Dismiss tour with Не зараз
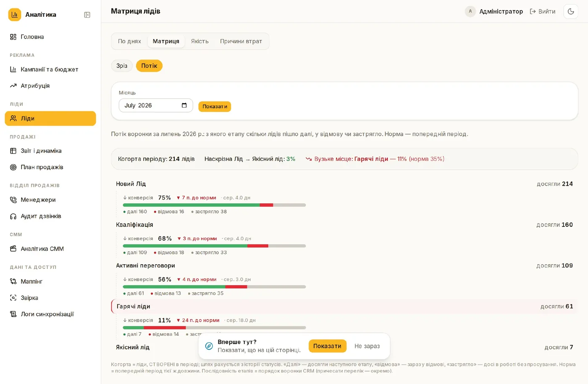The height and width of the screenshot is (384, 588). click(x=367, y=346)
